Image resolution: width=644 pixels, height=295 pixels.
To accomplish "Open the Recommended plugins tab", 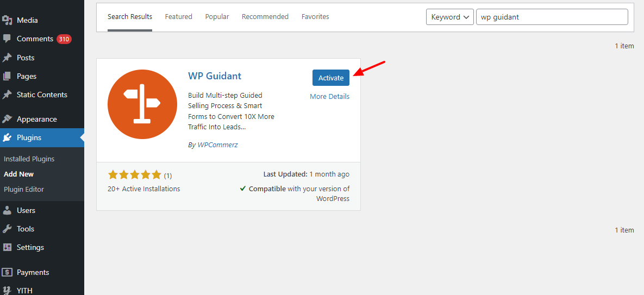I will [x=265, y=17].
